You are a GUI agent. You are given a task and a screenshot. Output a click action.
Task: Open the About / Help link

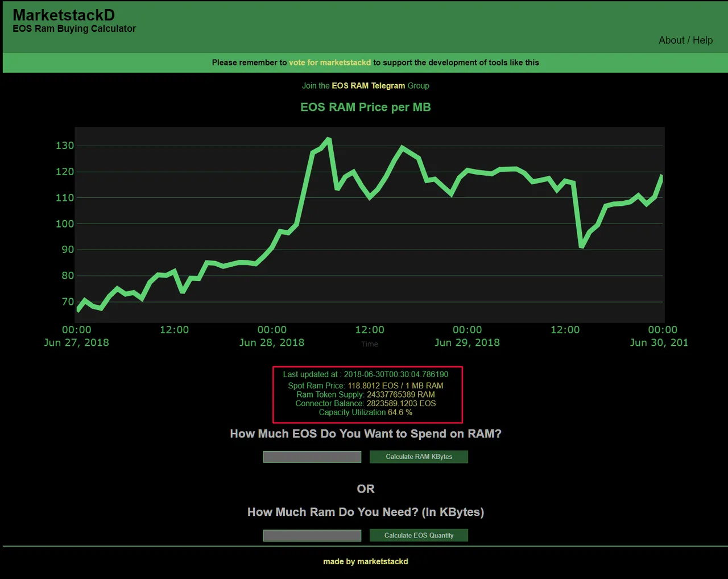coord(685,40)
